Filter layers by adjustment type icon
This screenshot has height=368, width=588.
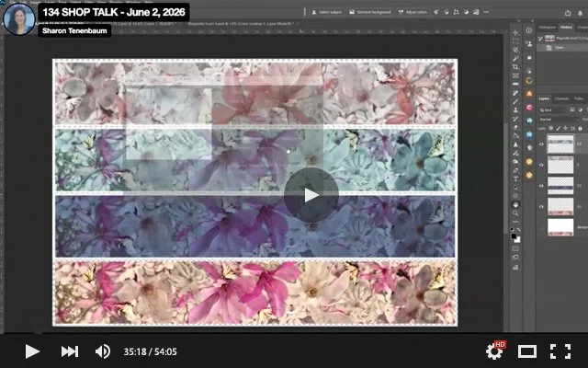pos(580,109)
